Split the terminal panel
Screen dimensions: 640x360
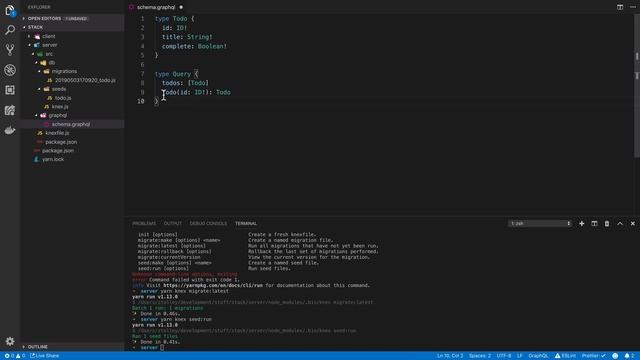click(594, 224)
